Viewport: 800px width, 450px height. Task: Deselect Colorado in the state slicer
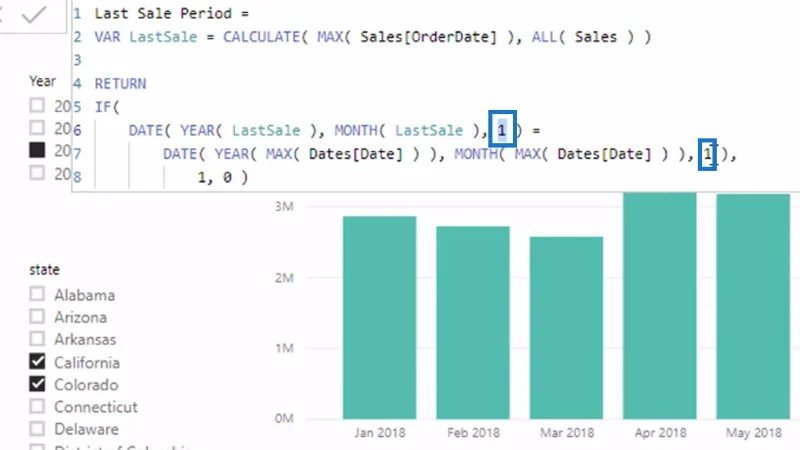(x=37, y=384)
